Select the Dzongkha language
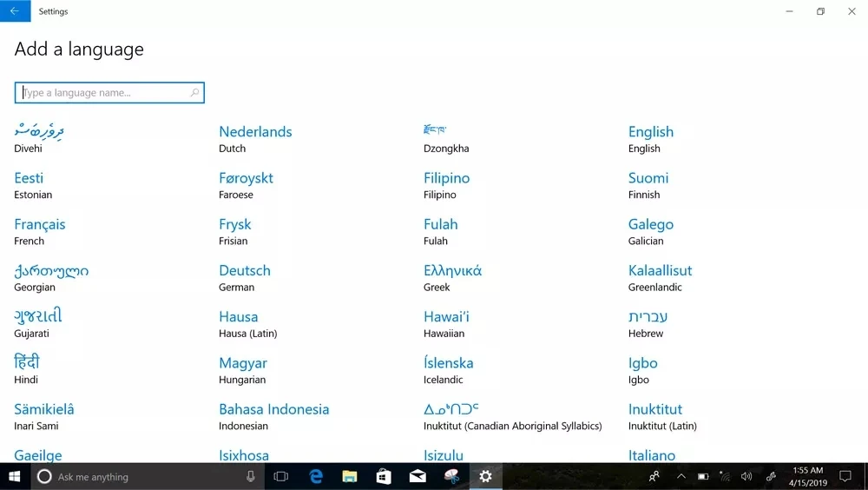Viewport: 868px width, 490px height. pos(446,139)
